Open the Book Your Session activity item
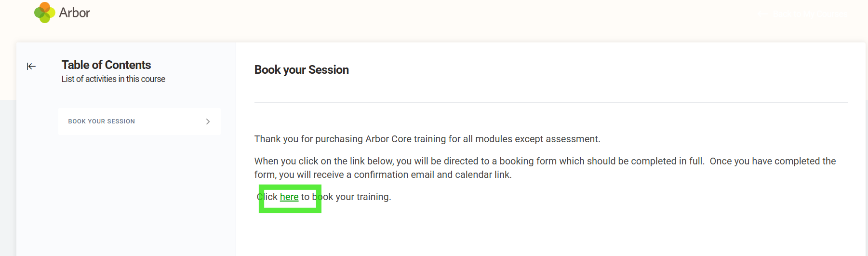This screenshot has height=256, width=868. tap(102, 121)
